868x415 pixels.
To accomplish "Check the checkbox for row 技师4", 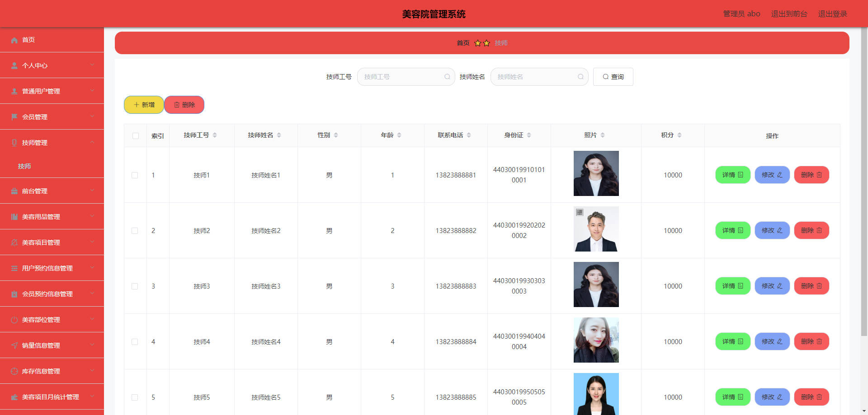I will pyautogui.click(x=135, y=342).
